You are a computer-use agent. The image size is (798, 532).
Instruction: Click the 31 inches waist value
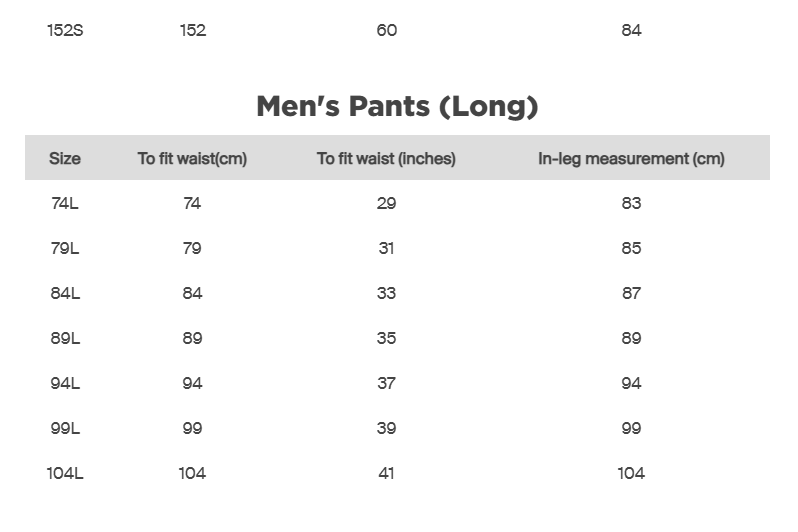[x=387, y=248]
